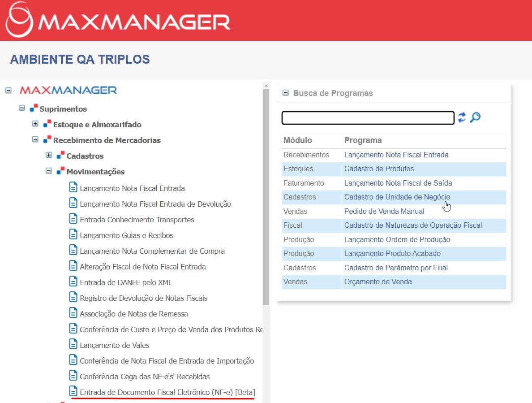Expand the Cadastros tree node
532x403 pixels.
(49, 155)
